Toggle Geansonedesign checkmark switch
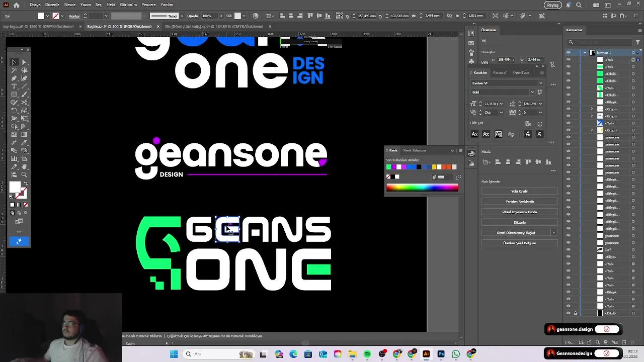The height and width of the screenshot is (362, 644). (x=607, y=353)
